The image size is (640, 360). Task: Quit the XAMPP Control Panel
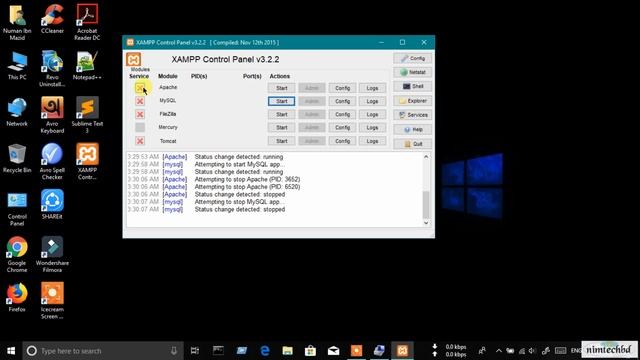413,144
